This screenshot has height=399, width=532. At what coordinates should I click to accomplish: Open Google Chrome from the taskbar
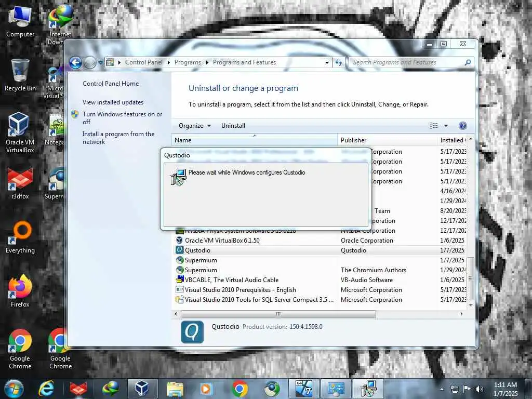[x=239, y=389]
